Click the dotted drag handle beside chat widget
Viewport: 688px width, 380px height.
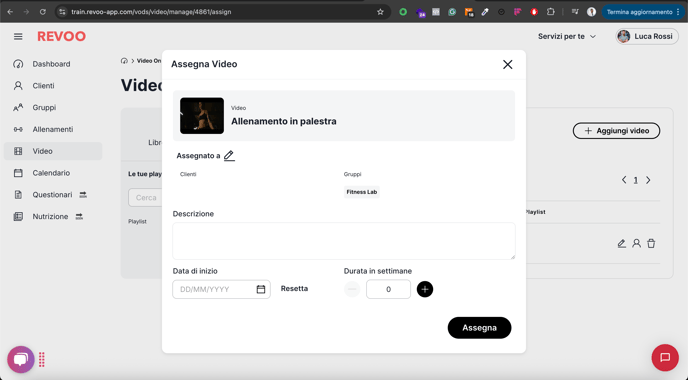click(x=42, y=359)
